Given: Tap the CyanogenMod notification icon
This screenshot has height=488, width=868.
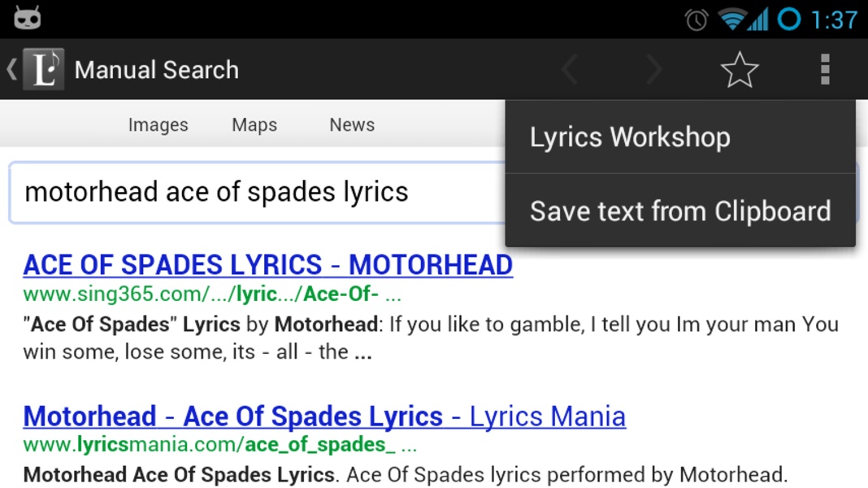Looking at the screenshot, I should pyautogui.click(x=27, y=18).
